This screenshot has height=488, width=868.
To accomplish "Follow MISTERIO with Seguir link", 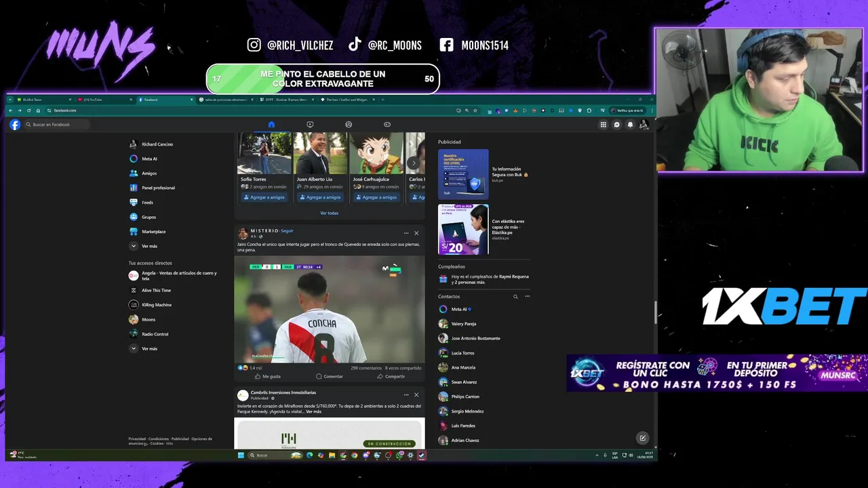I will [288, 231].
